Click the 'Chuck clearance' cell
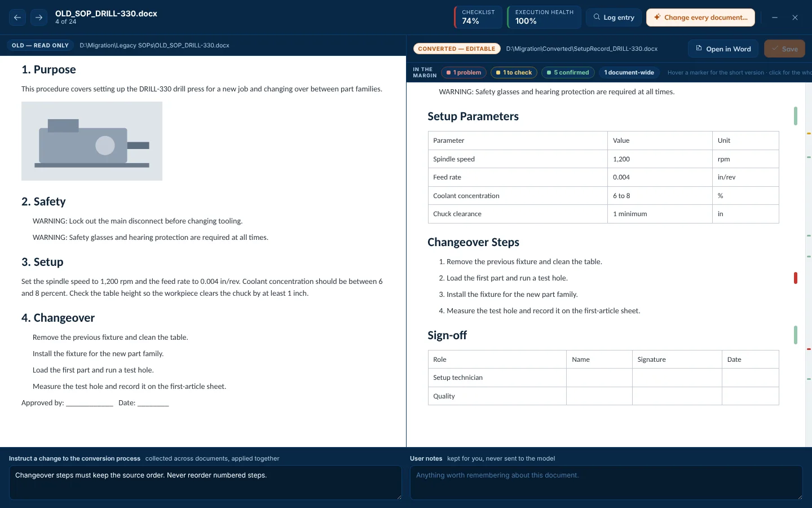 click(x=518, y=214)
